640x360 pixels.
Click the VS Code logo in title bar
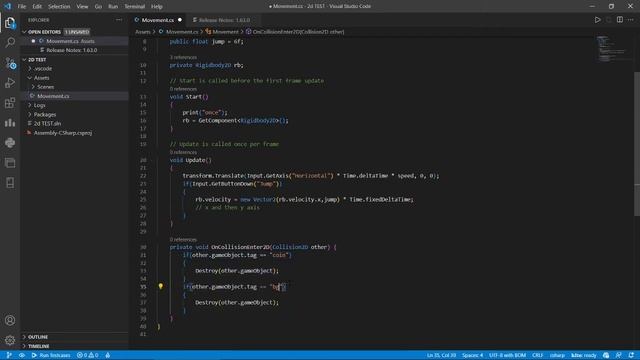[x=8, y=6]
